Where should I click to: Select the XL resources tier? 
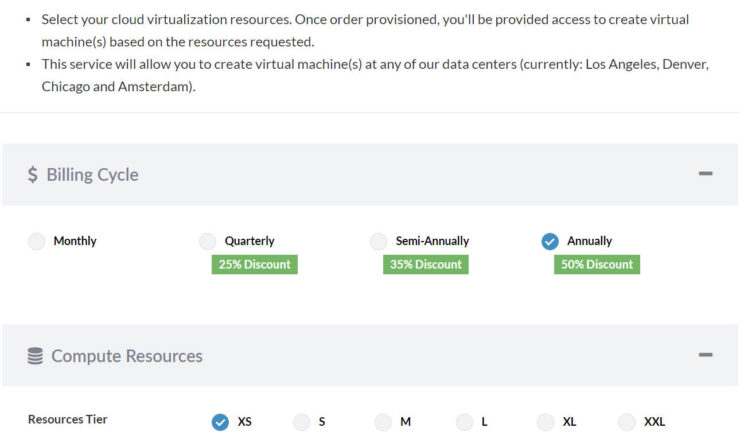coord(546,422)
